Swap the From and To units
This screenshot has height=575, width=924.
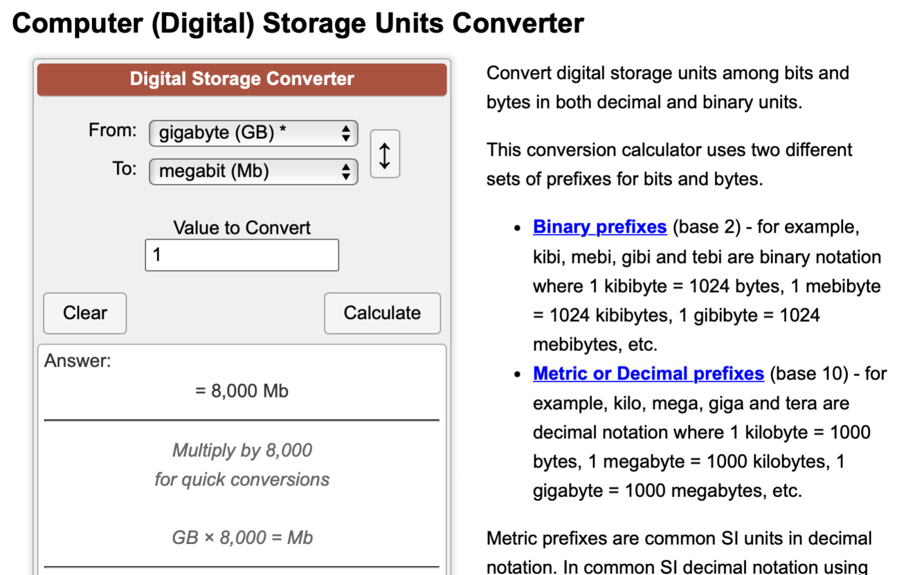click(385, 154)
